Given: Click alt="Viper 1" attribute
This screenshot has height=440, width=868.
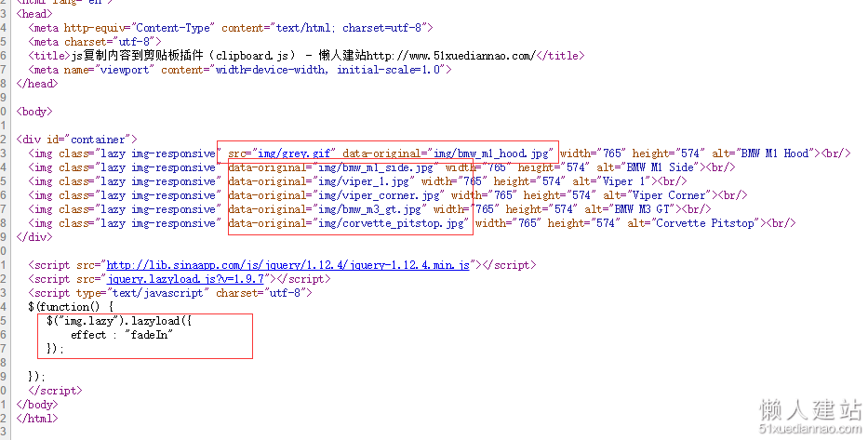Looking at the screenshot, I should pos(612,181).
